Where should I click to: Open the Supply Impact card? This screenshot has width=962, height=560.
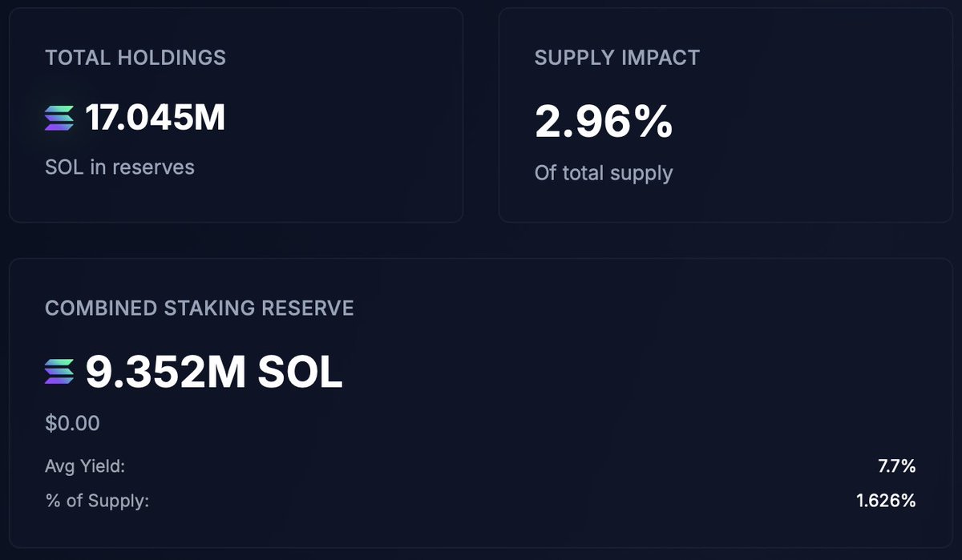pos(726,115)
